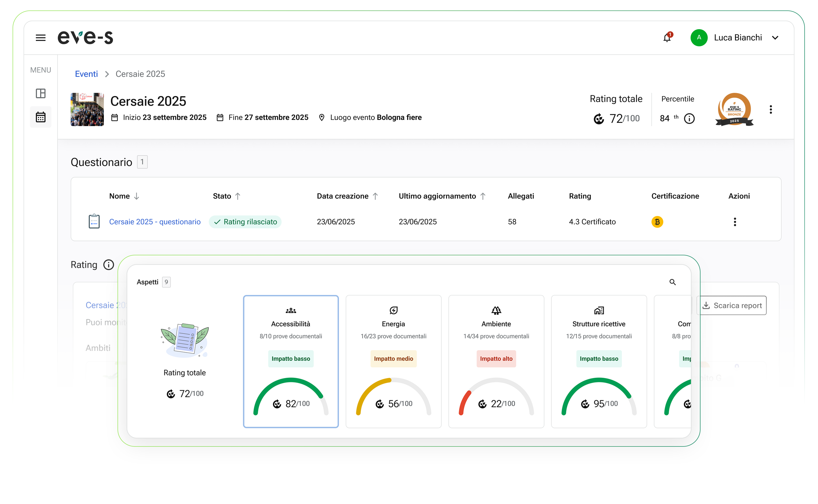
Task: Click the start date calendar icon
Action: click(x=115, y=117)
